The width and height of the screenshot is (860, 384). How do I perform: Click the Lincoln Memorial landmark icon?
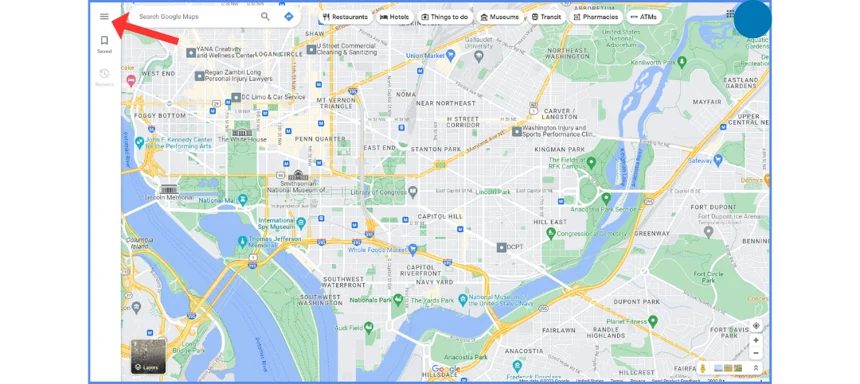[169, 189]
